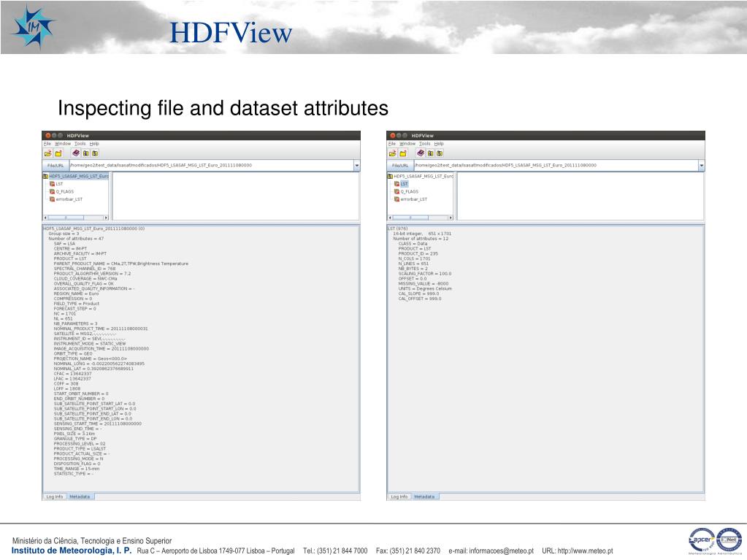Select Q_FLAGS node label in right window tree
747x560 pixels.
(x=410, y=191)
